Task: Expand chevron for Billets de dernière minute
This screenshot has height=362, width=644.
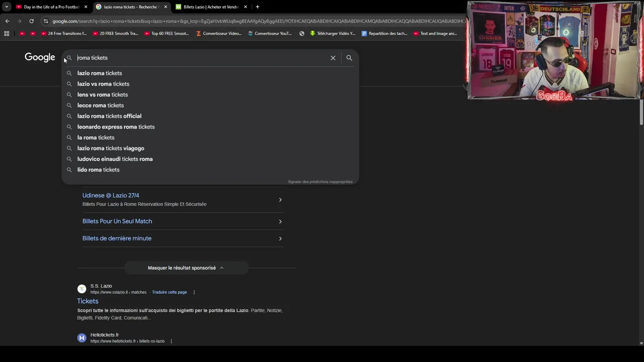Action: 280,238
